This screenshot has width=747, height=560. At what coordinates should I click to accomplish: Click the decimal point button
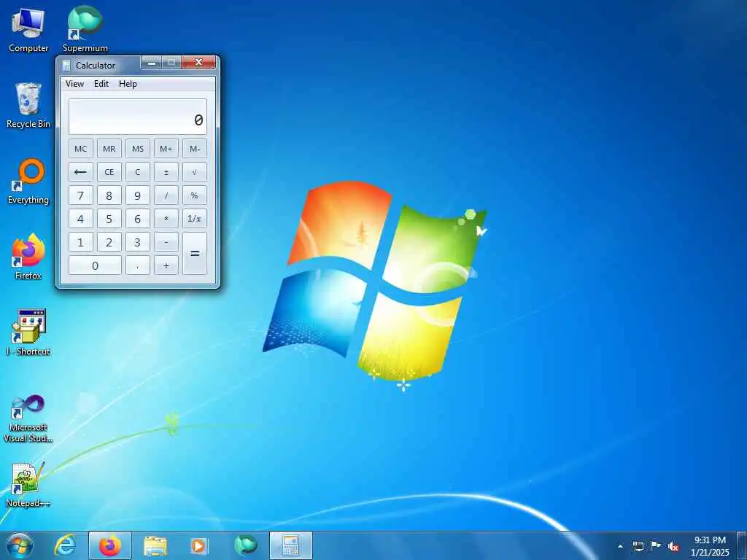[x=138, y=265]
